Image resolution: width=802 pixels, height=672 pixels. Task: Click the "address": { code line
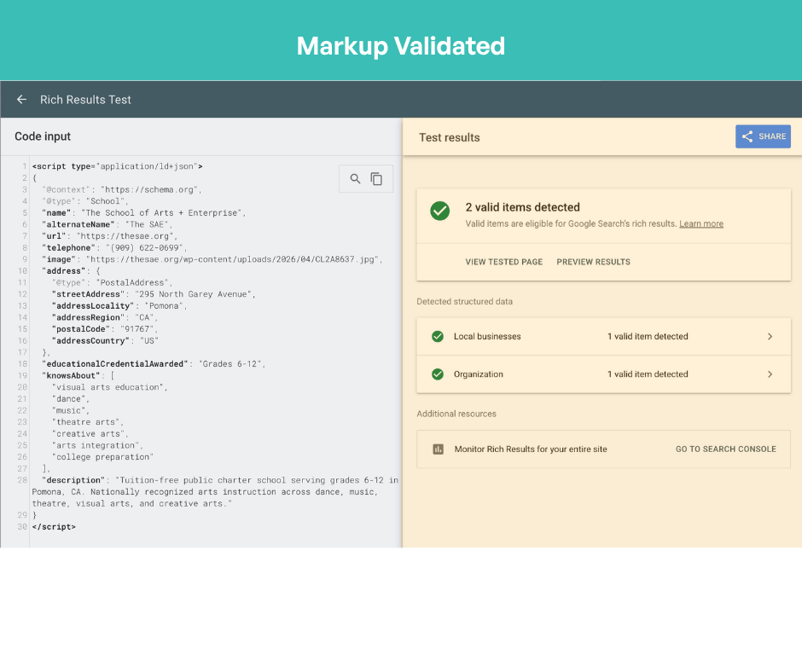[x=71, y=271]
